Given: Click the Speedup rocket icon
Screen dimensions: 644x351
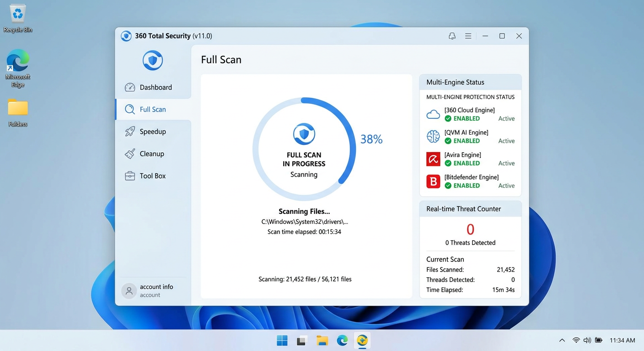Looking at the screenshot, I should (x=129, y=131).
